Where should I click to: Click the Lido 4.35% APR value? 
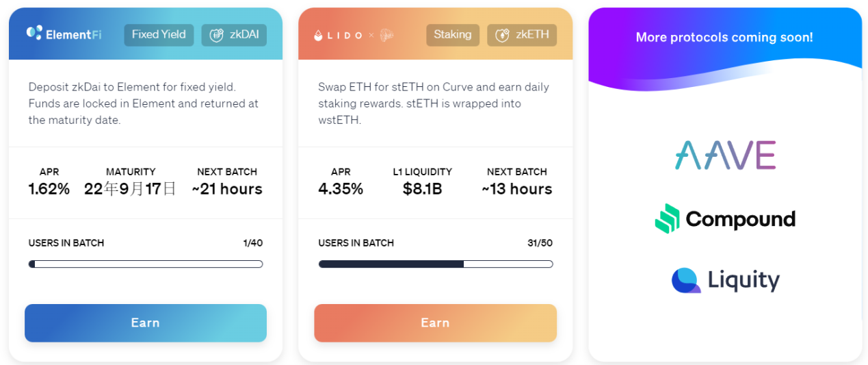(340, 189)
